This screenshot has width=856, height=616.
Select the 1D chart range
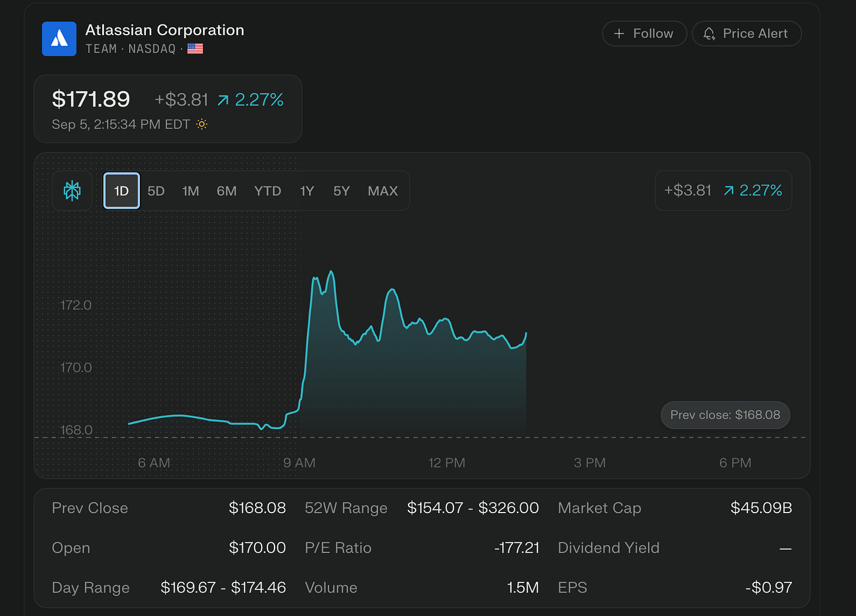pyautogui.click(x=122, y=190)
